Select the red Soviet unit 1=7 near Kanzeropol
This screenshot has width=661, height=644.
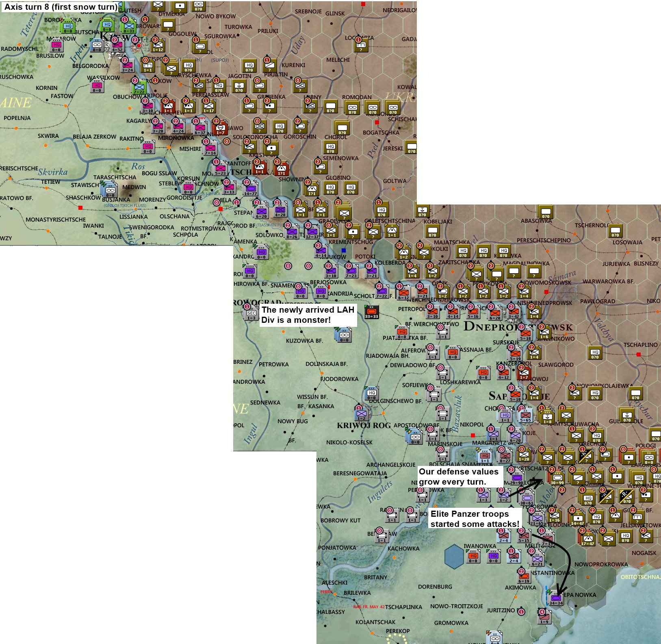524,373
